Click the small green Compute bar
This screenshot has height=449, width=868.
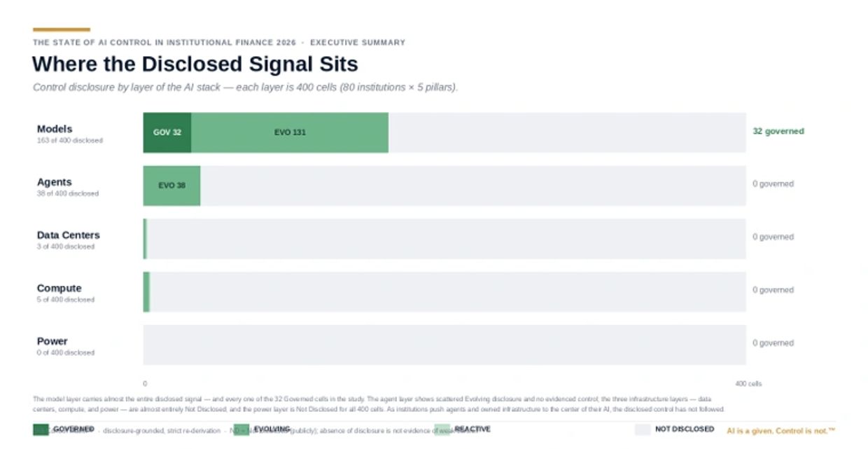coord(146,292)
